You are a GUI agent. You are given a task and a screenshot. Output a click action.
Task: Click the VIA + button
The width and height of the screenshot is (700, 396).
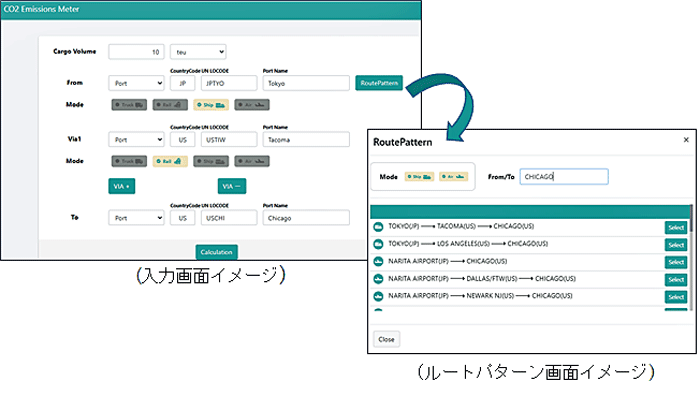121,186
